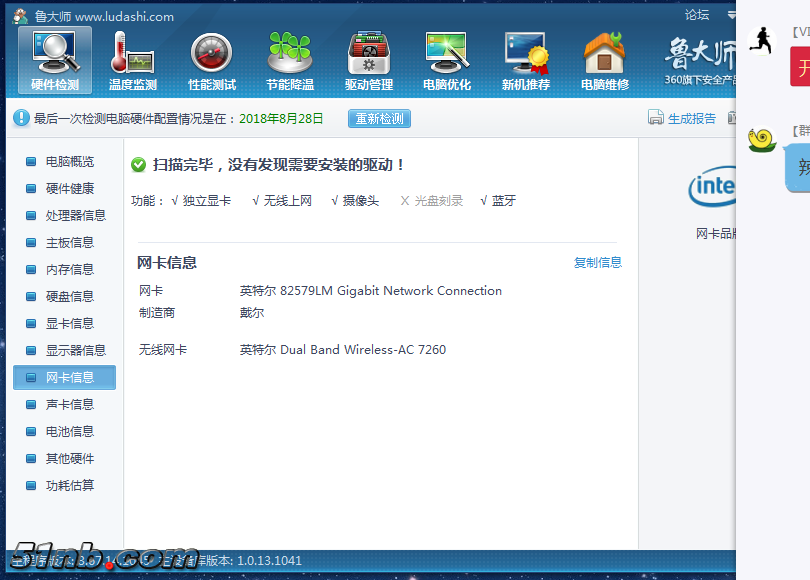The width and height of the screenshot is (810, 580).
Task: Open the 电脑维修 computer repair icon
Action: coord(604,60)
